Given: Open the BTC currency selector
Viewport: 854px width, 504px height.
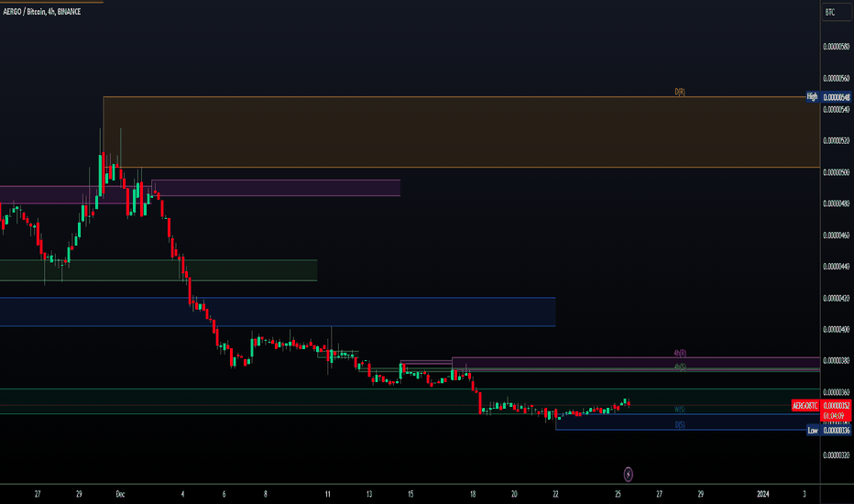Looking at the screenshot, I should tap(837, 12).
